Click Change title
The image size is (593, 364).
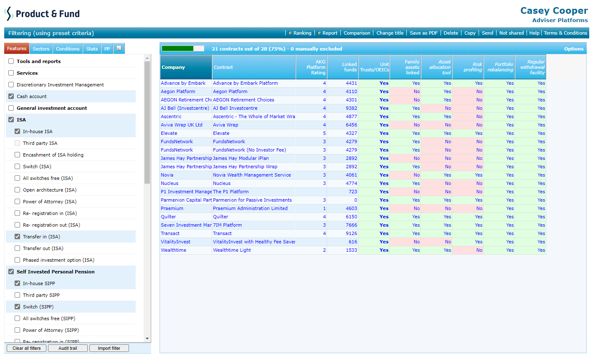coord(390,33)
